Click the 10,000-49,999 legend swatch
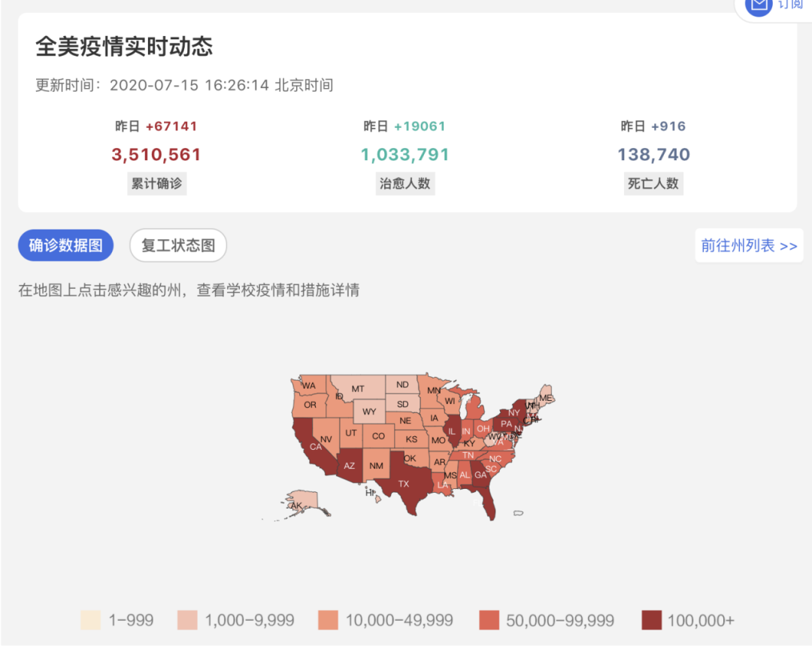This screenshot has width=812, height=653. [329, 621]
